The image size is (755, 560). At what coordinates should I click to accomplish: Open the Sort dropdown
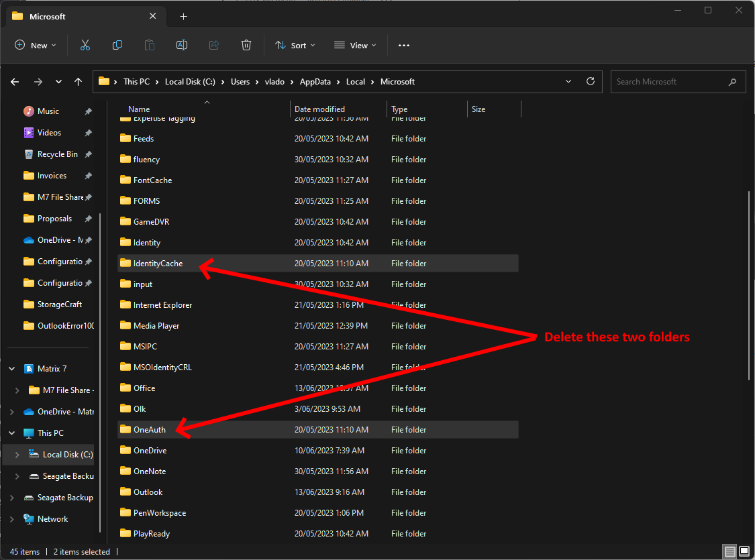tap(295, 45)
